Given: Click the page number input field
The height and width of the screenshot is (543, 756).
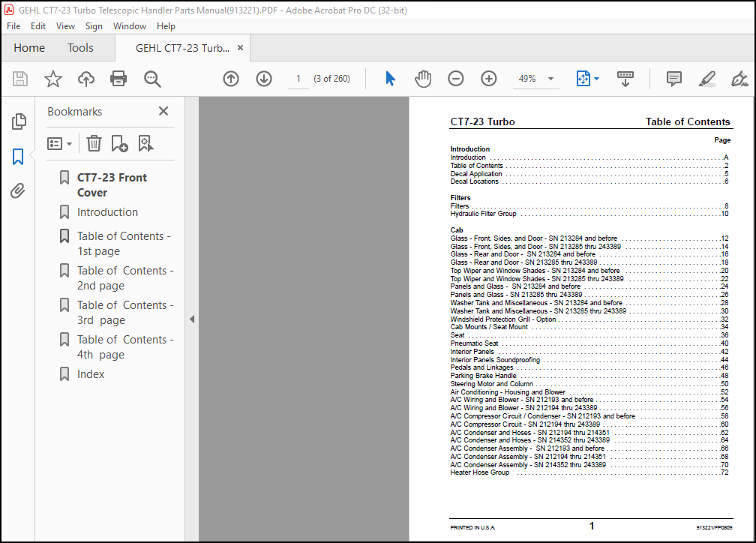Looking at the screenshot, I should pos(298,79).
